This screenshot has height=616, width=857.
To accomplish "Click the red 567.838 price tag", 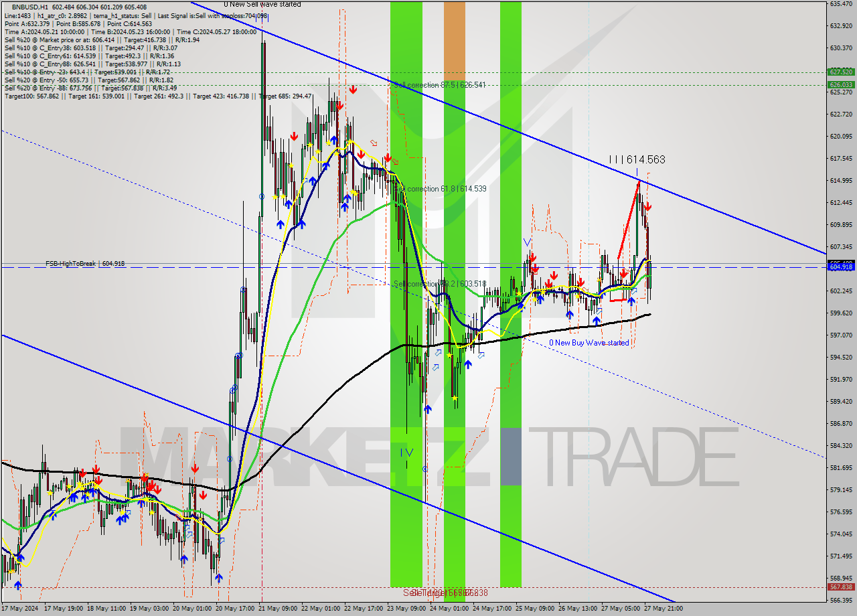I will click(840, 587).
